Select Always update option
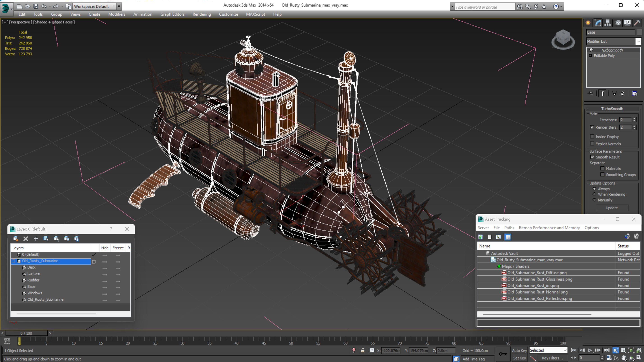The height and width of the screenshot is (362, 644). click(594, 189)
